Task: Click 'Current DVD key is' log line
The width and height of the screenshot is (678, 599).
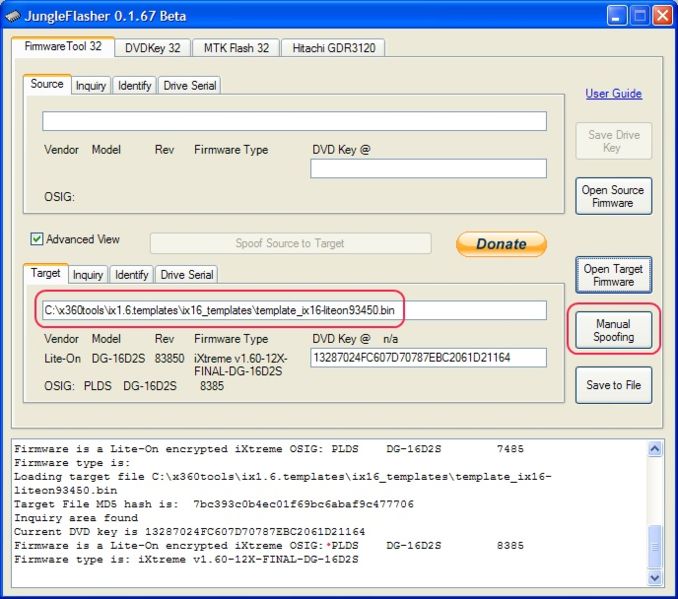Action: (x=189, y=532)
